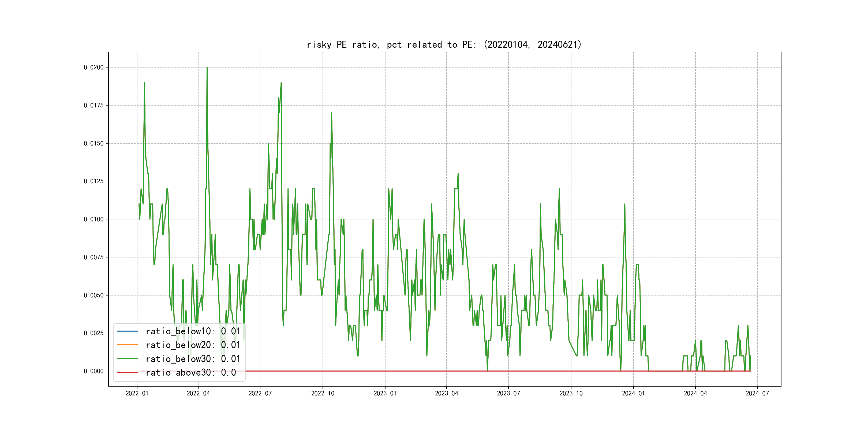The image size is (868, 434).
Task: Click the 2024-07 x-axis tick label
Action: tap(757, 393)
